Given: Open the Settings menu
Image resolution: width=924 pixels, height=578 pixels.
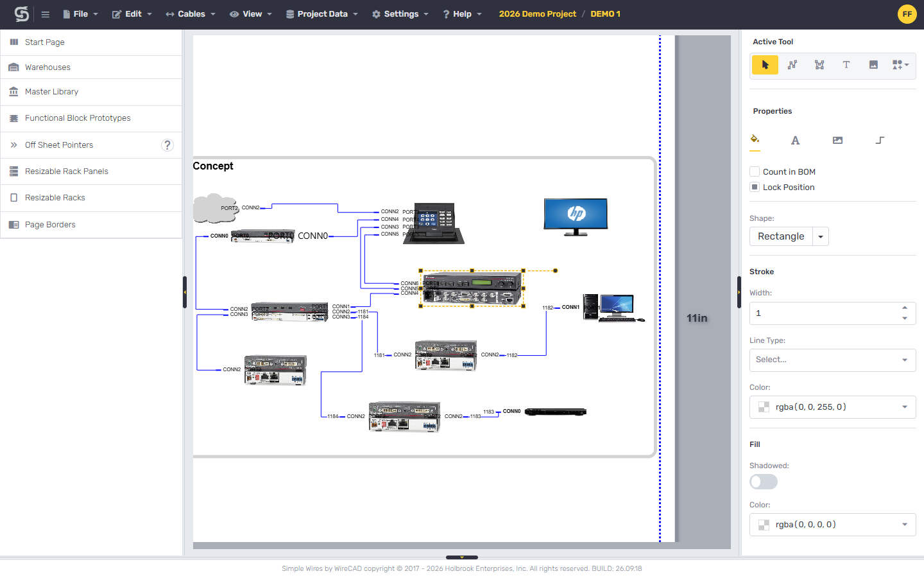Looking at the screenshot, I should [x=400, y=14].
